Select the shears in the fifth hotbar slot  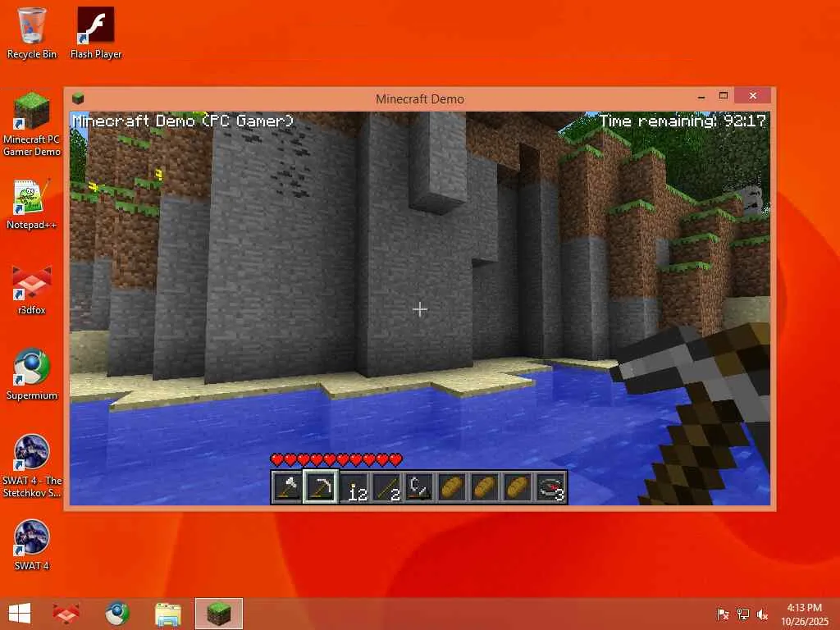pos(419,487)
